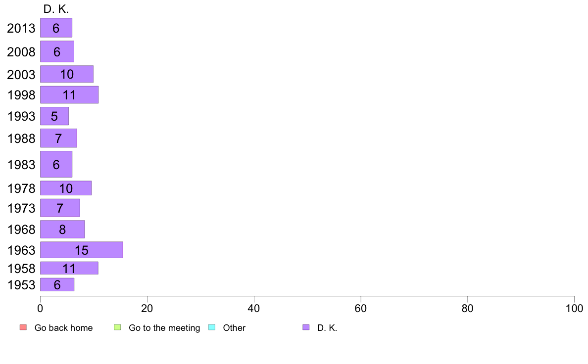588x364 pixels.
Task: Click the Go back home legend label
Action: pyautogui.click(x=63, y=327)
